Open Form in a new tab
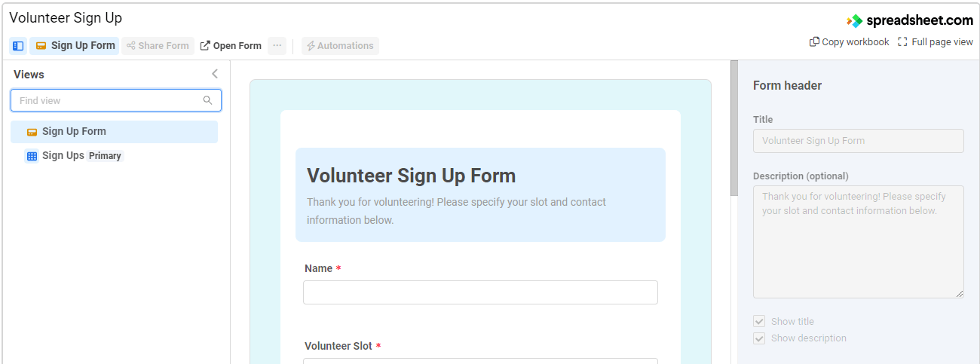980x364 pixels. click(x=231, y=46)
